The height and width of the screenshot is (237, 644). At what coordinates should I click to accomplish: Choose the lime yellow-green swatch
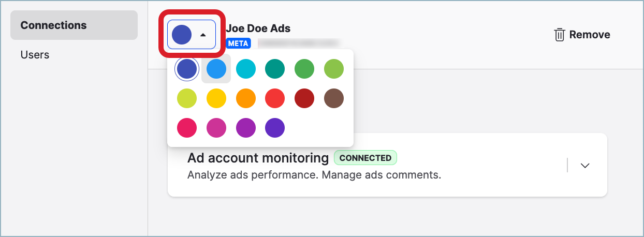(x=187, y=98)
